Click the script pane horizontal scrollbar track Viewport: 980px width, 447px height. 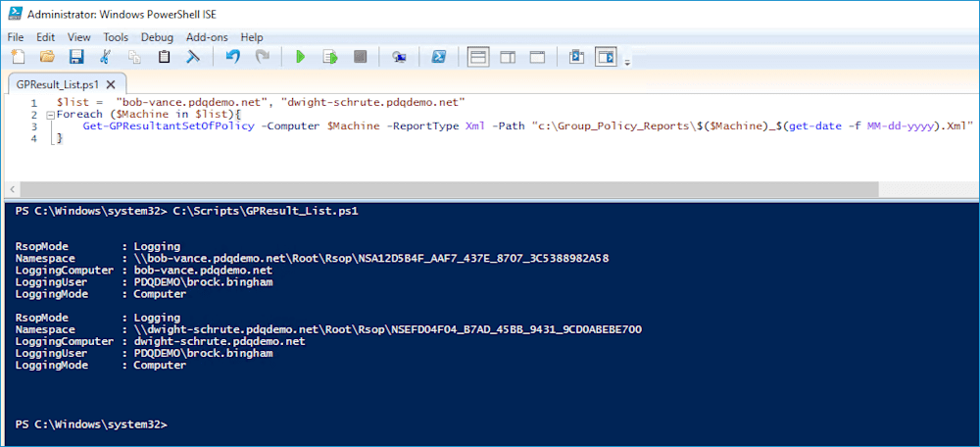click(x=449, y=189)
